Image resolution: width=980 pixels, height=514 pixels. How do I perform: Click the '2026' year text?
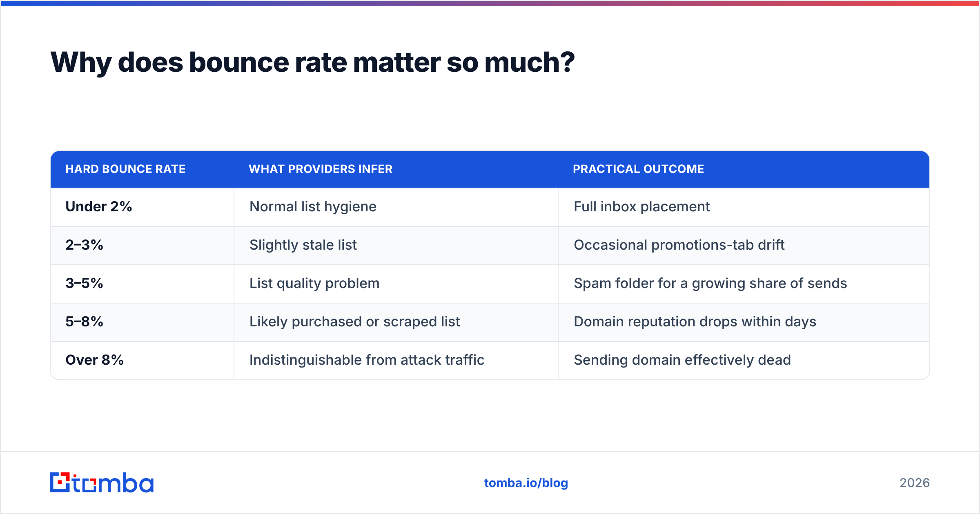[915, 483]
